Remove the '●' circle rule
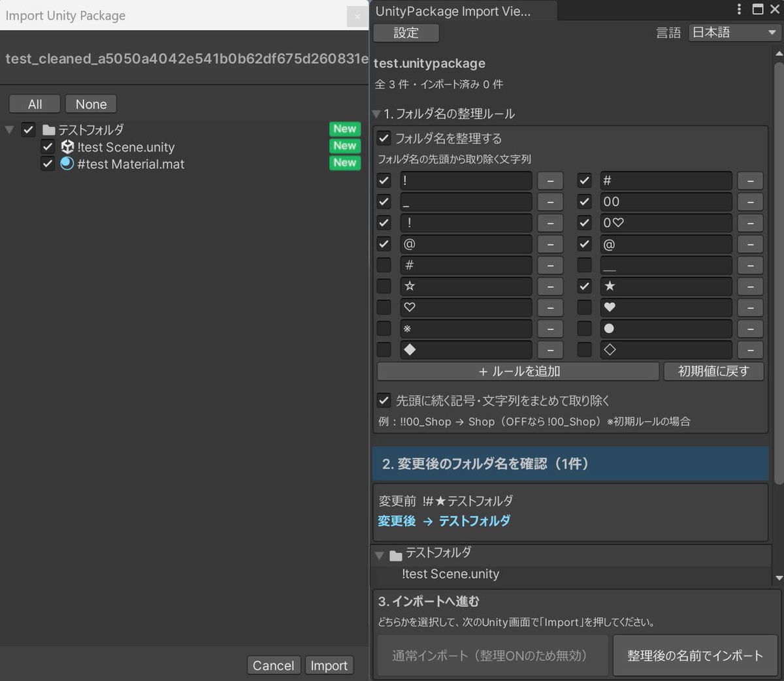Viewport: 784px width, 681px height. 750,328
